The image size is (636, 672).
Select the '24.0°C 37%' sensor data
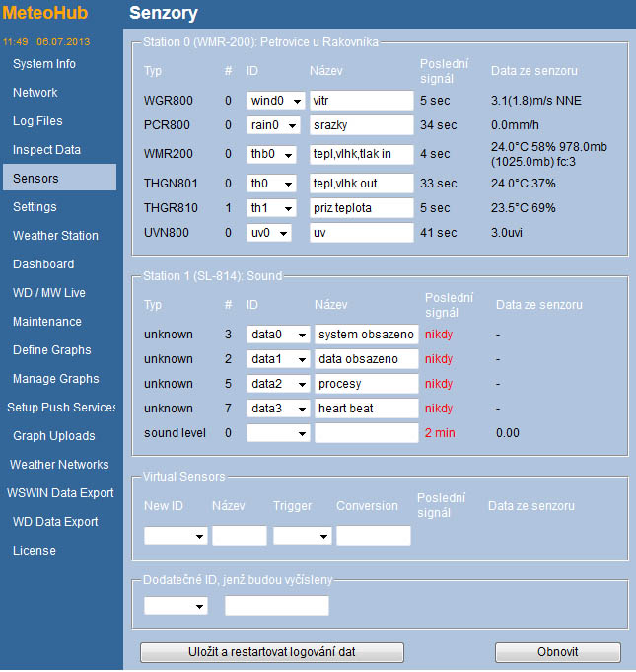[x=524, y=184]
